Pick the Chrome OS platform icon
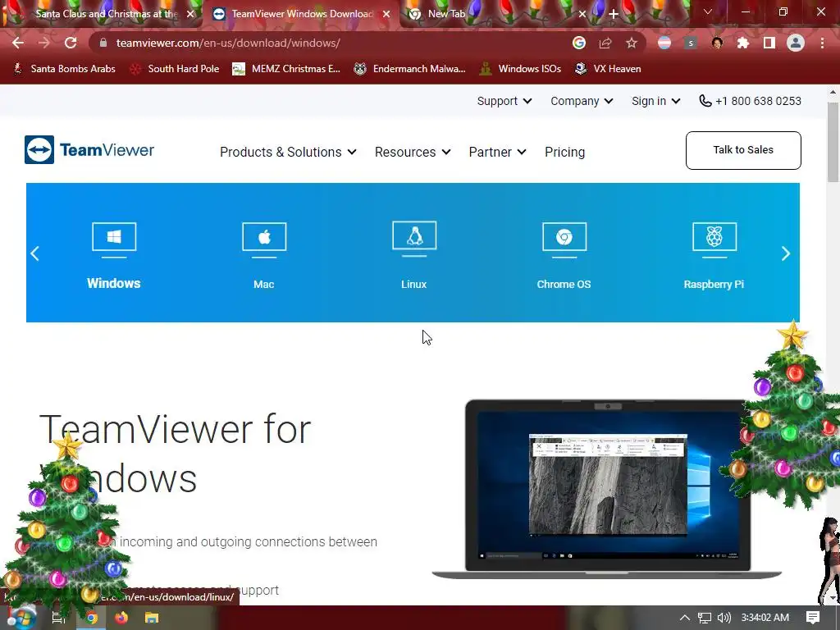The image size is (840, 630). pos(564,240)
